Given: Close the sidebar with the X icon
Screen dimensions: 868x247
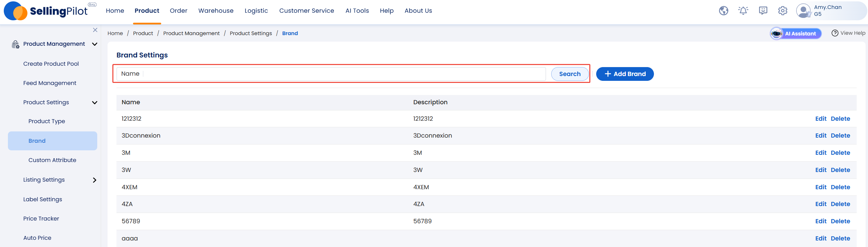Looking at the screenshot, I should pos(95,30).
